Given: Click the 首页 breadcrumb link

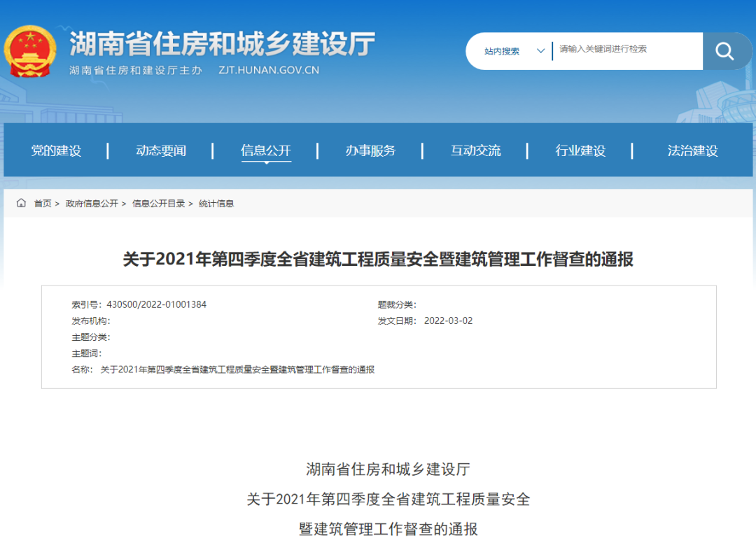Looking at the screenshot, I should [x=43, y=204].
